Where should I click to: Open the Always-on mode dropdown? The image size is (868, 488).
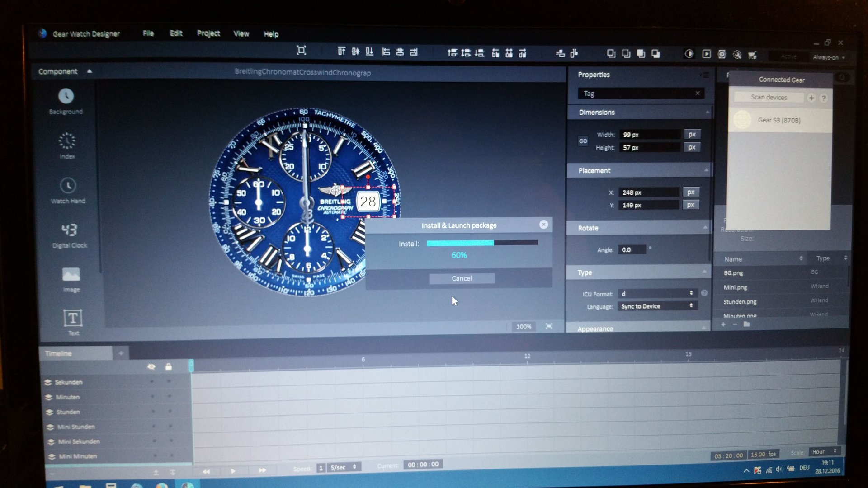tap(828, 57)
